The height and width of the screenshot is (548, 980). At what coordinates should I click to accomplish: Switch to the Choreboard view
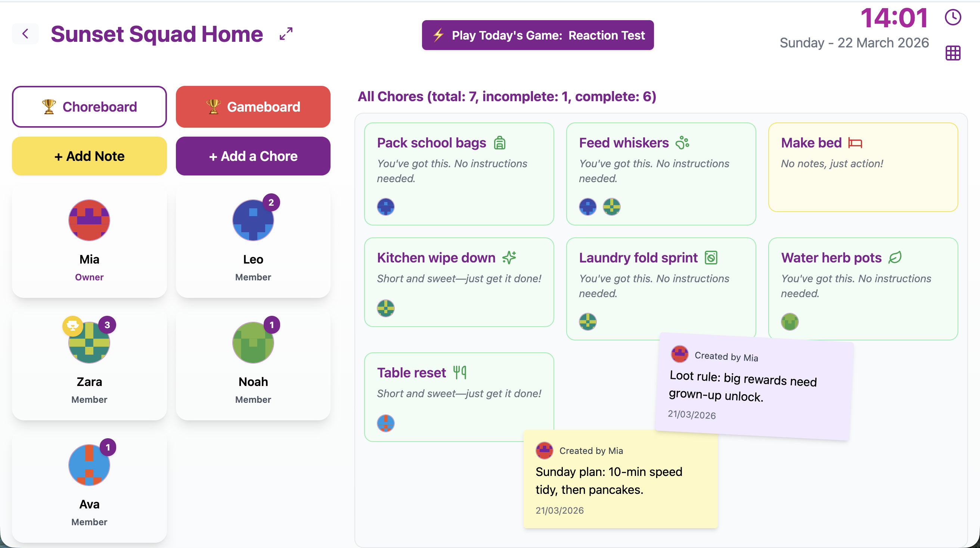[89, 107]
